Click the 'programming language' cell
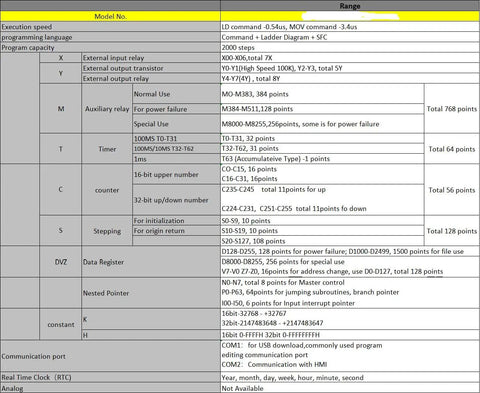 click(x=110, y=37)
